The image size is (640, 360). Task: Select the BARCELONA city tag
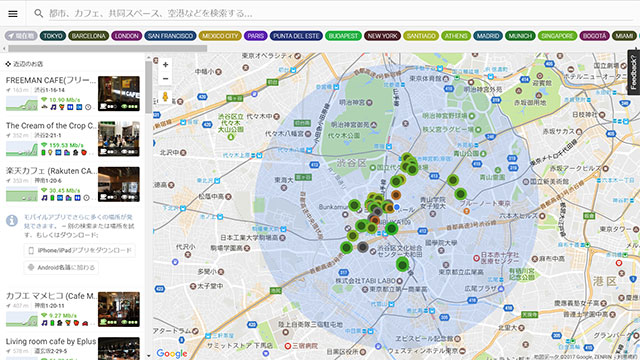pyautogui.click(x=89, y=36)
